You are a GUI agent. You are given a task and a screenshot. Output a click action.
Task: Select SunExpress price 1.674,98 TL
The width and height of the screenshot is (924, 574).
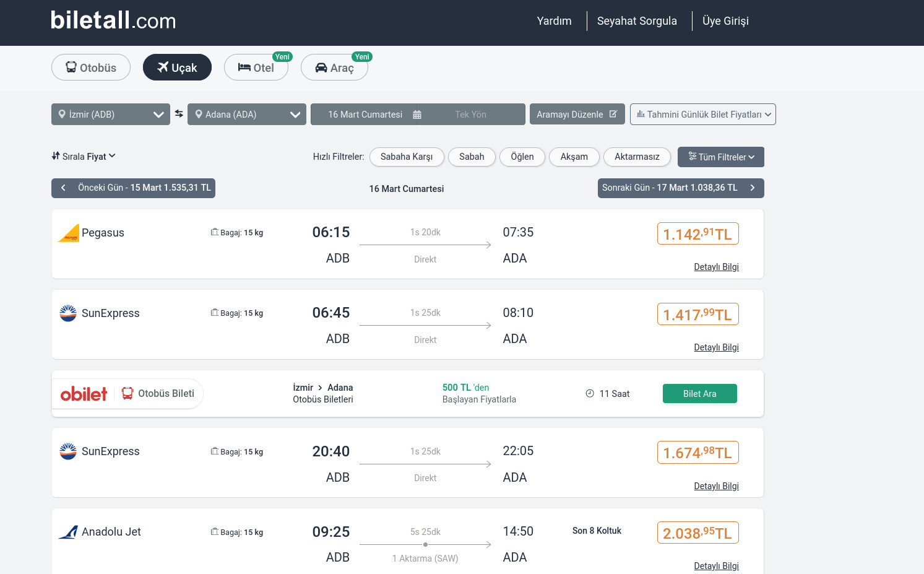tap(698, 452)
